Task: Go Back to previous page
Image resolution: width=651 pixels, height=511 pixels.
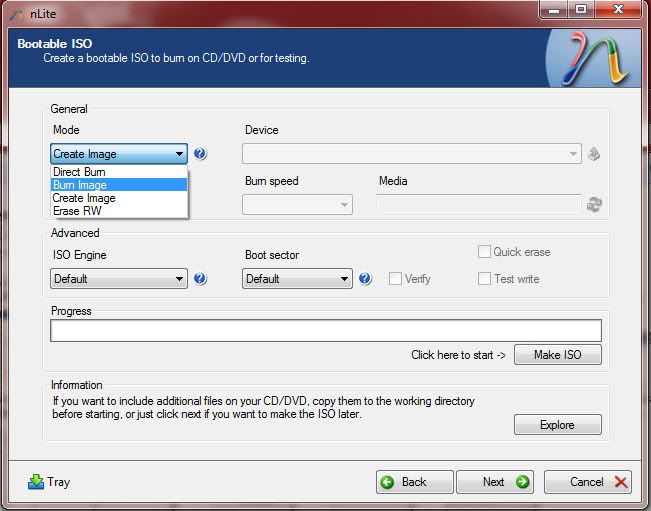Action: tap(415, 482)
